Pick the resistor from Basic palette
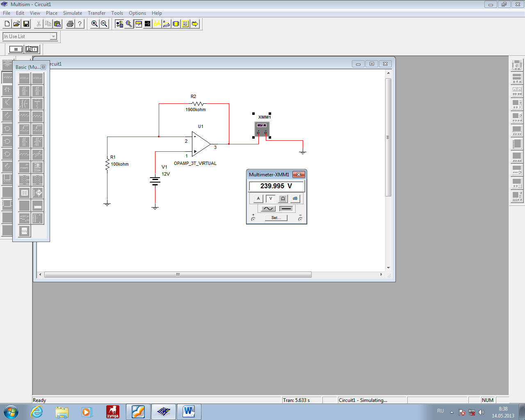 (24, 78)
